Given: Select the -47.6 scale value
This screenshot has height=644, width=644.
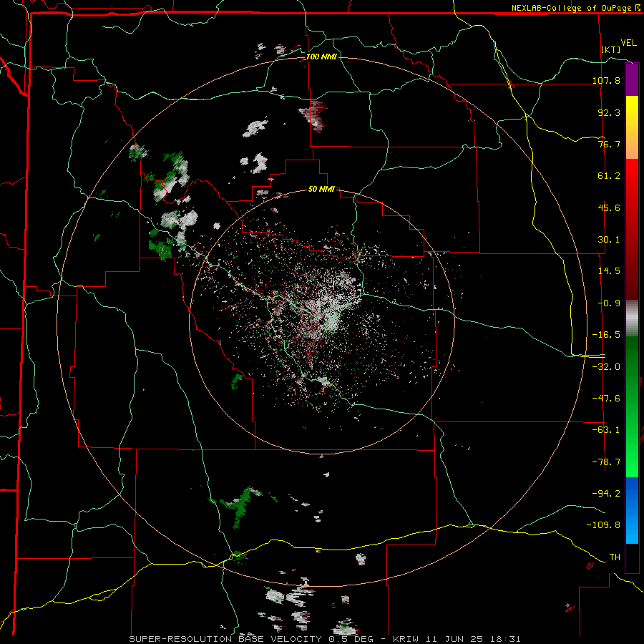Looking at the screenshot, I should tap(606, 399).
